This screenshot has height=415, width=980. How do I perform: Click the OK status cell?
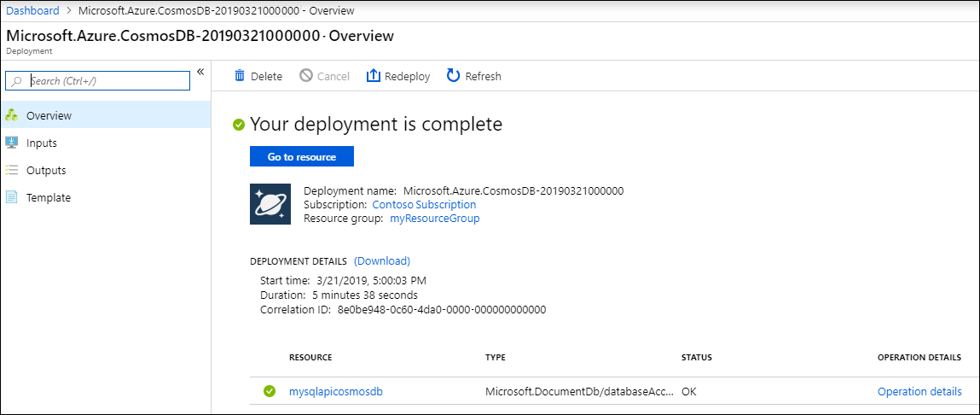coord(689,392)
